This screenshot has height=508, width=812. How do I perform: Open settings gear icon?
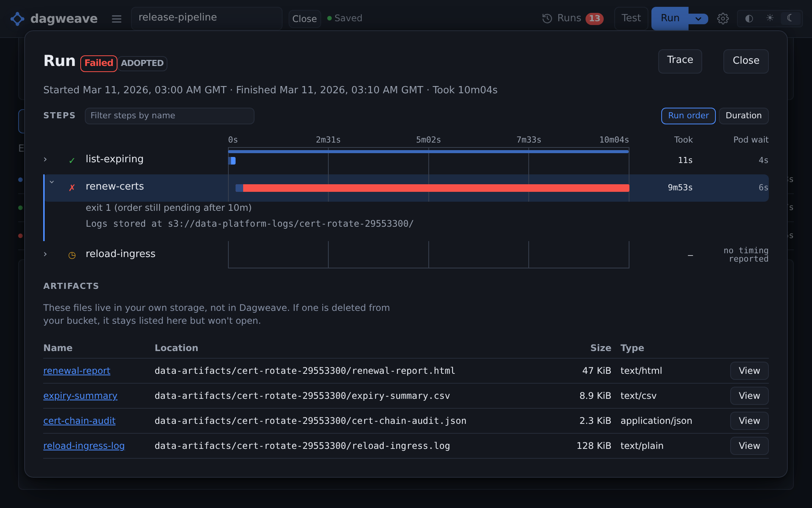pos(723,19)
